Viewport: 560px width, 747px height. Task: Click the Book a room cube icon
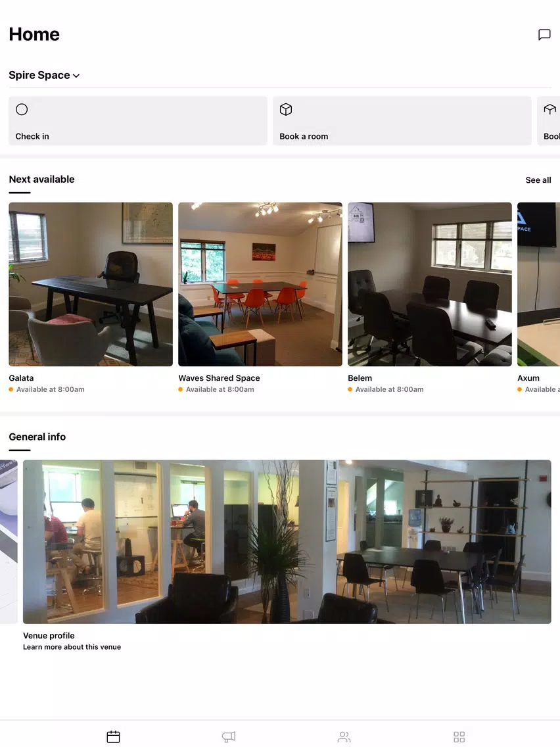click(286, 110)
